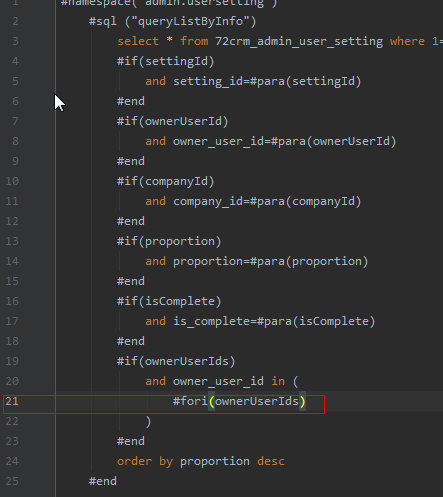The width and height of the screenshot is (443, 497).
Task: Click '#end' on line 12
Action: point(131,221)
